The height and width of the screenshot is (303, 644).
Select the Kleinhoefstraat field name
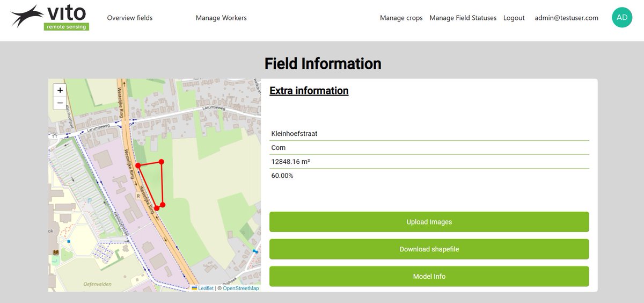click(294, 133)
